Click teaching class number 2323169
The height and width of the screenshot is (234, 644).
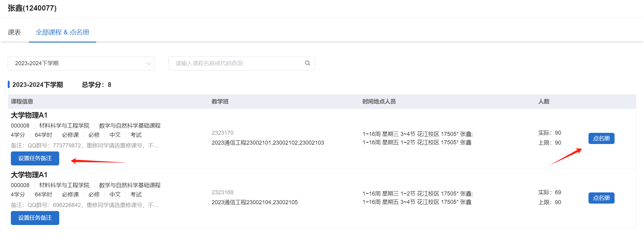222,192
